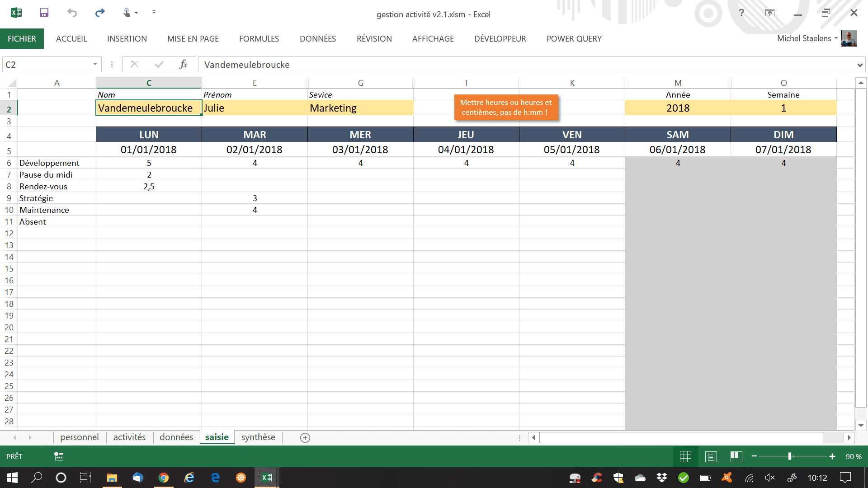
Task: Open the FORMULES ribbon tab
Action: click(259, 39)
